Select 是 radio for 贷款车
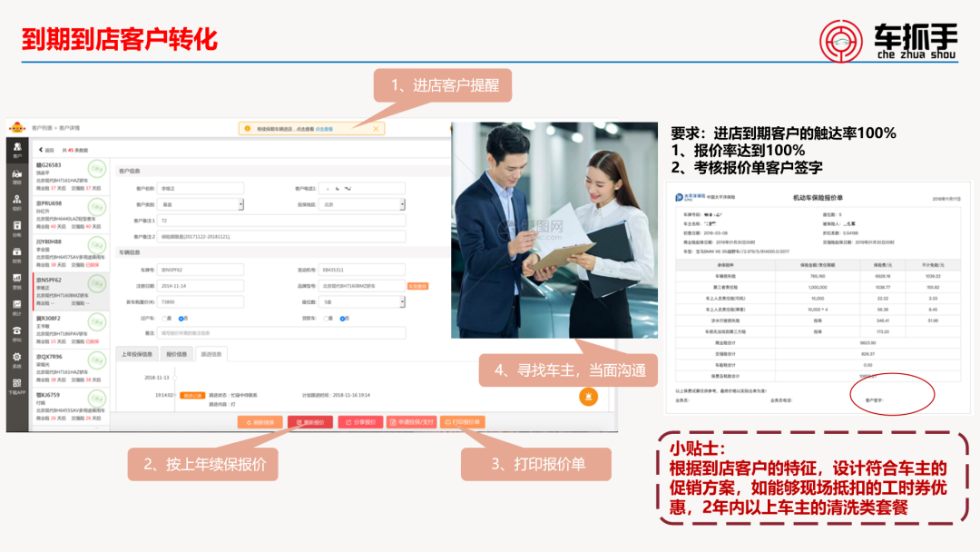This screenshot has height=552, width=980. (x=326, y=319)
